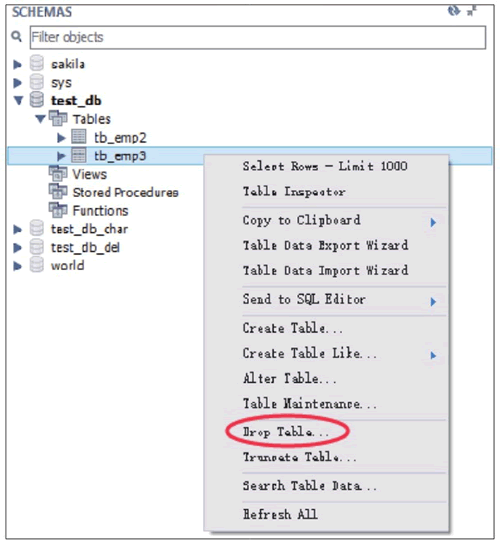This screenshot has width=500, height=545.
Task: Choose Refresh All menu entry
Action: 280,514
